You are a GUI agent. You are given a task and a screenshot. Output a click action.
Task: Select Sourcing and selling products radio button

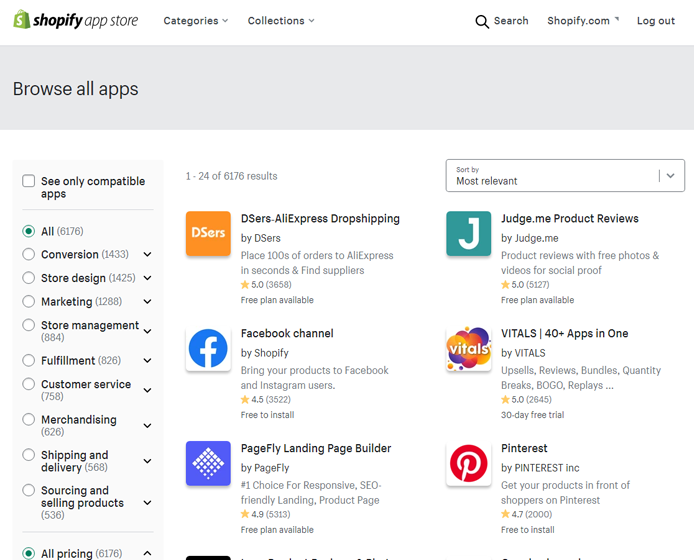coord(29,490)
